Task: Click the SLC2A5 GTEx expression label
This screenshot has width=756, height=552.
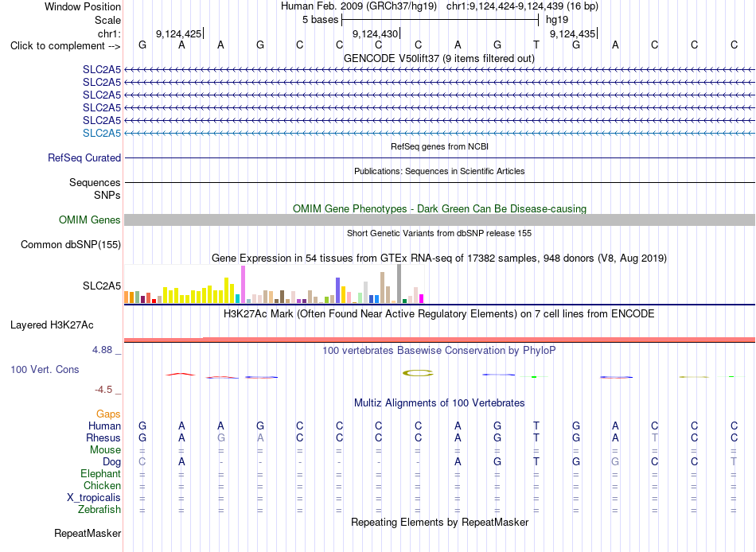Action: point(102,286)
